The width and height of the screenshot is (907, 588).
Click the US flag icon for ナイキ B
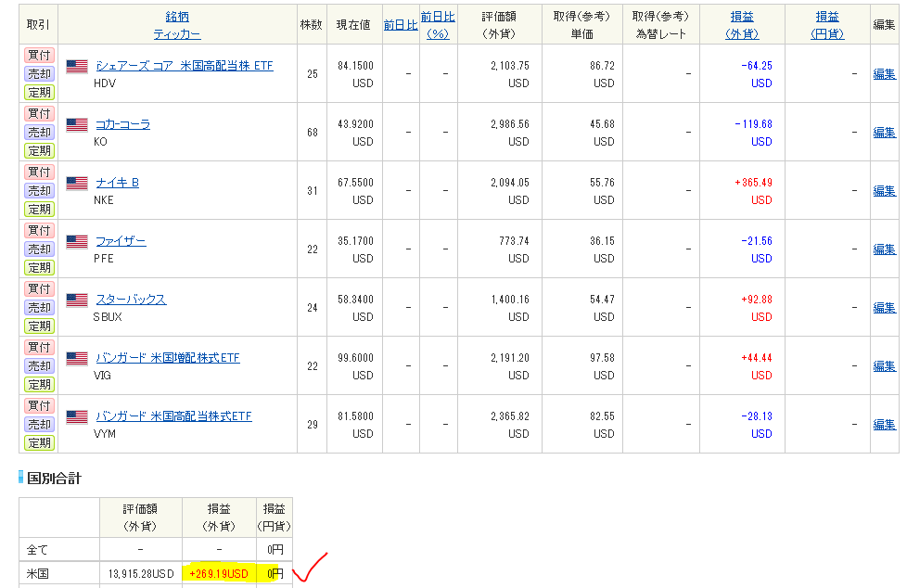click(x=77, y=184)
